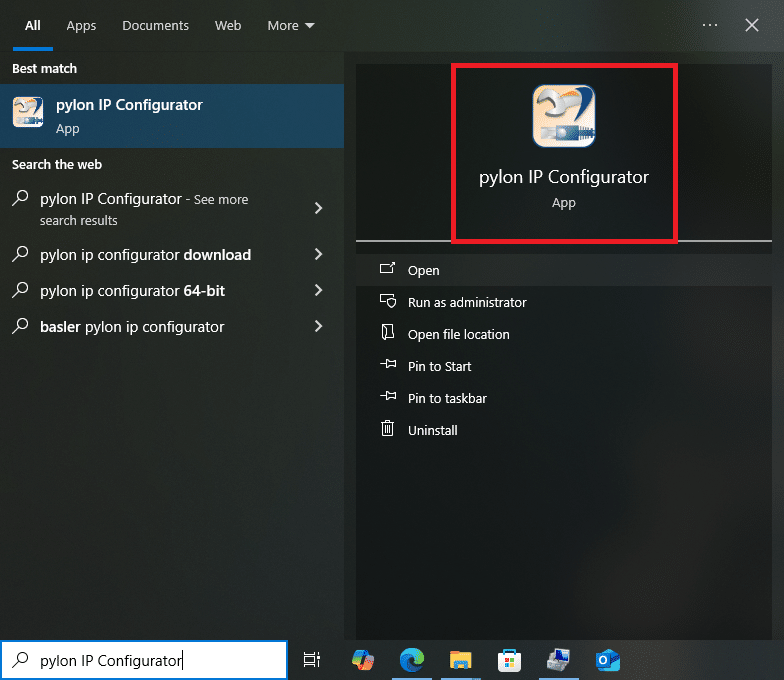Click the large pylon IP Configurator app icon
This screenshot has width=784, height=680.
point(564,116)
